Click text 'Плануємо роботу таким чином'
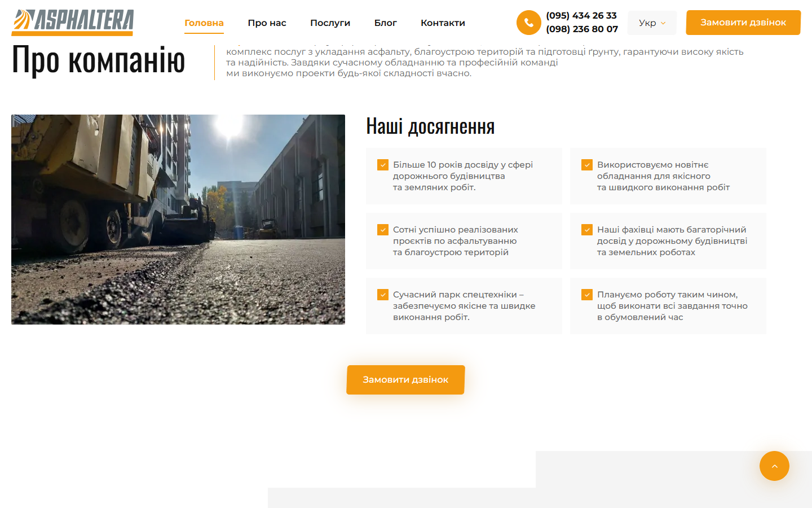 (668, 295)
